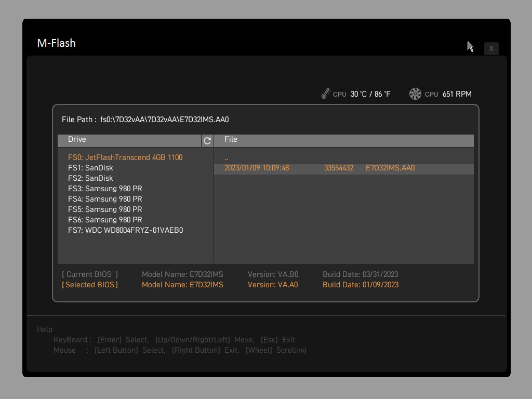Choose FS6 Samsung 980 PR drive
This screenshot has width=532, height=399.
pyautogui.click(x=105, y=220)
